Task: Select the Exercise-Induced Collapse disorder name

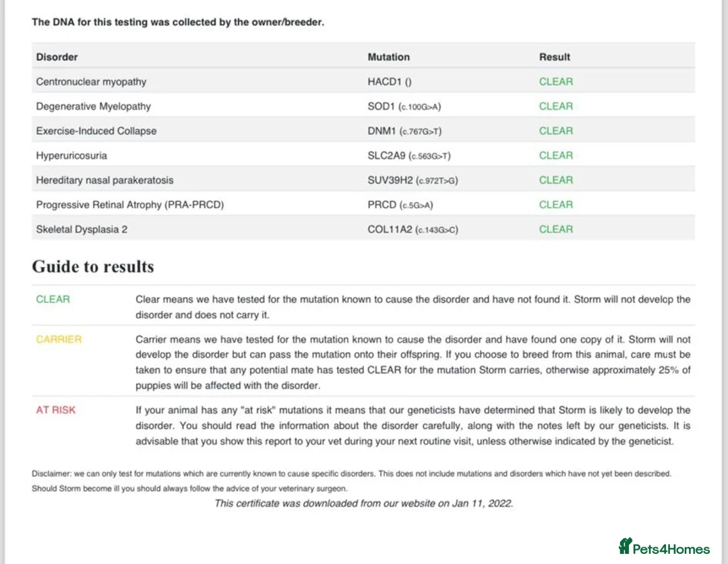Action: 96,131
